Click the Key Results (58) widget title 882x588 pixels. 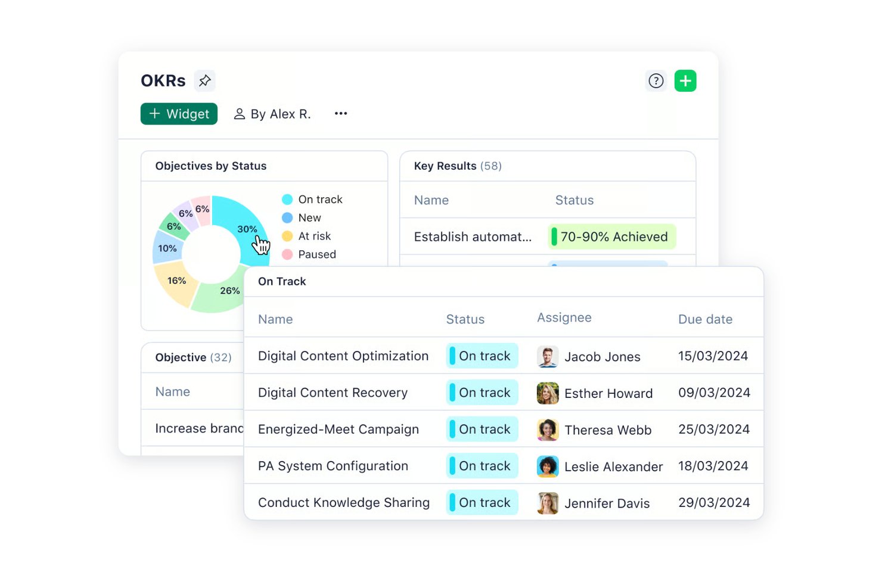click(458, 166)
